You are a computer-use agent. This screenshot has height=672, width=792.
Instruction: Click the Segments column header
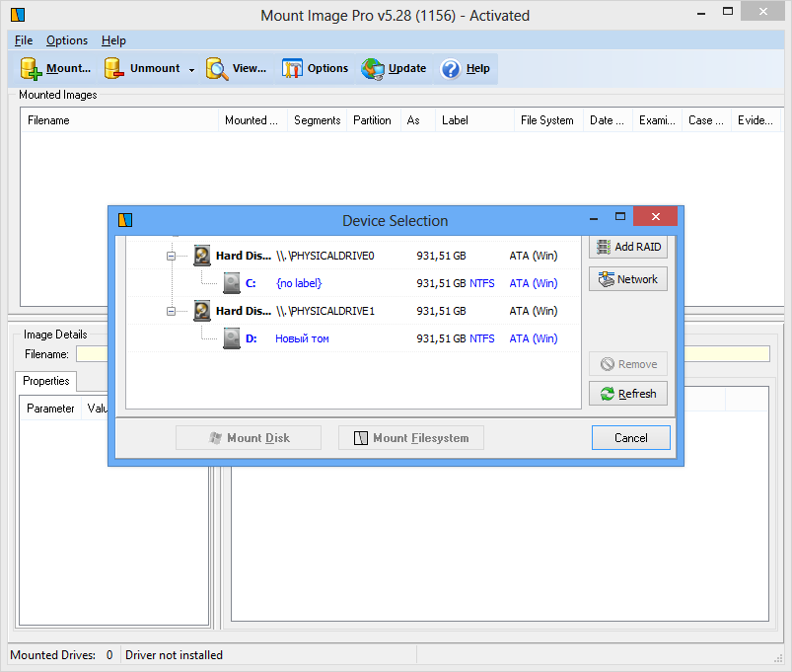(x=318, y=120)
